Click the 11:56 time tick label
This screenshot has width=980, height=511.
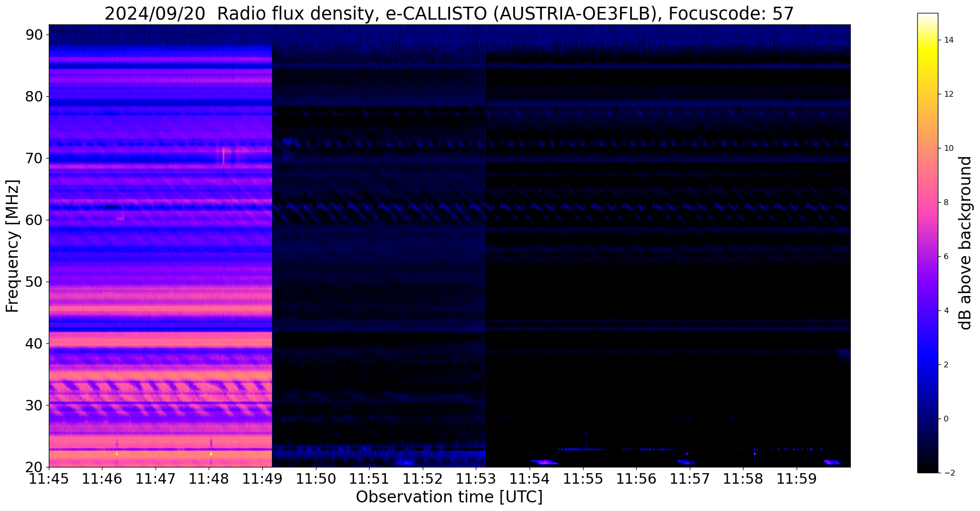coord(636,478)
